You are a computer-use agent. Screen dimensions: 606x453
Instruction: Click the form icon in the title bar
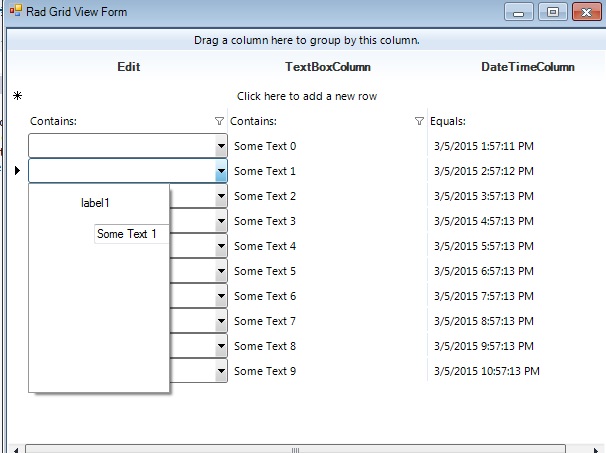(16, 12)
